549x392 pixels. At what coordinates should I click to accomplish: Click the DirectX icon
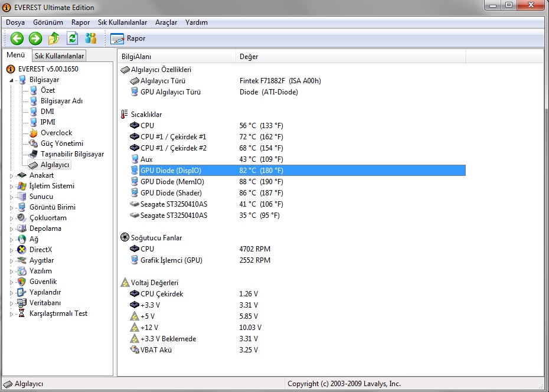click(22, 250)
